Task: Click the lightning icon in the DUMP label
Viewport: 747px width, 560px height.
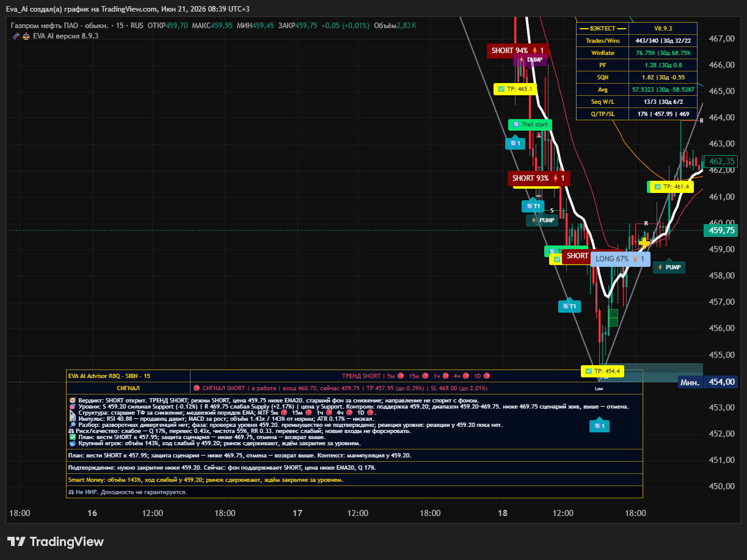Action: [x=522, y=60]
